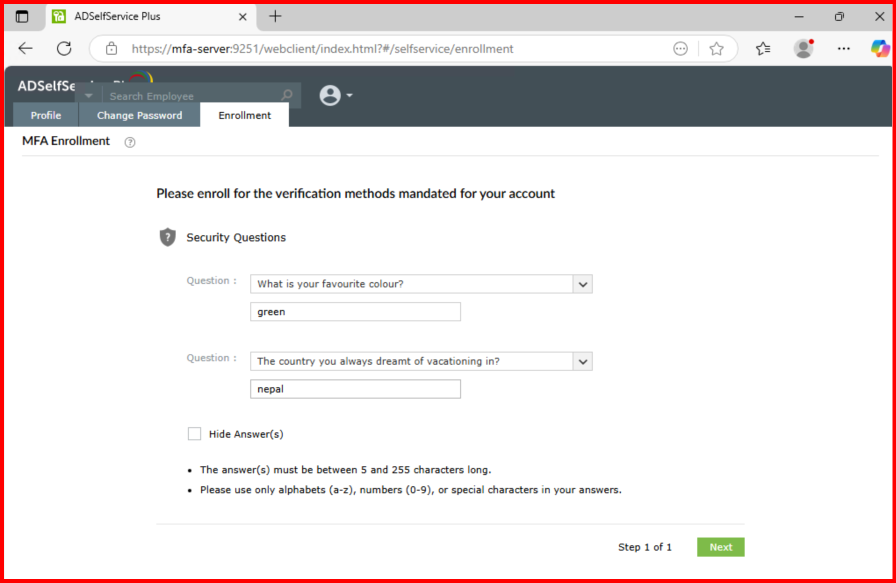896x583 pixels.
Task: Click the Search Employee magnifier icon
Action: tap(287, 96)
